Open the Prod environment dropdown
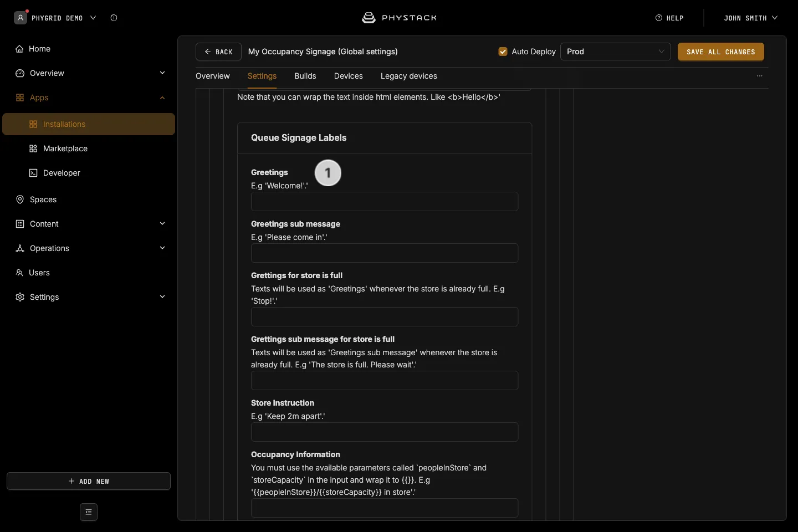798x532 pixels. 616,52
